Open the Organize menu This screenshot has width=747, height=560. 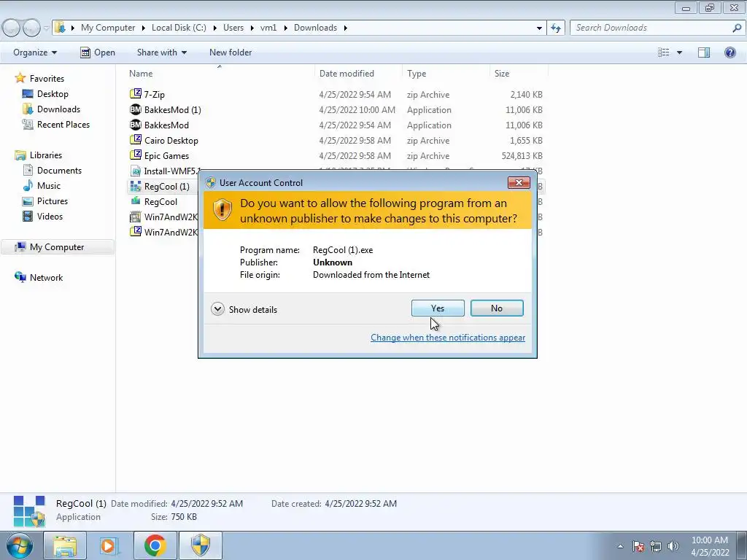pyautogui.click(x=35, y=52)
